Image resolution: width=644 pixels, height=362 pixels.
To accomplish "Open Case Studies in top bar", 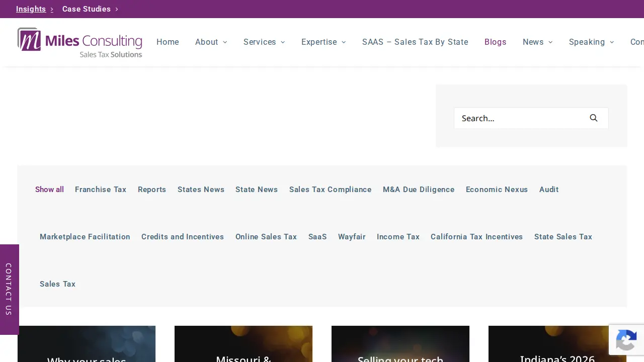I will point(87,9).
